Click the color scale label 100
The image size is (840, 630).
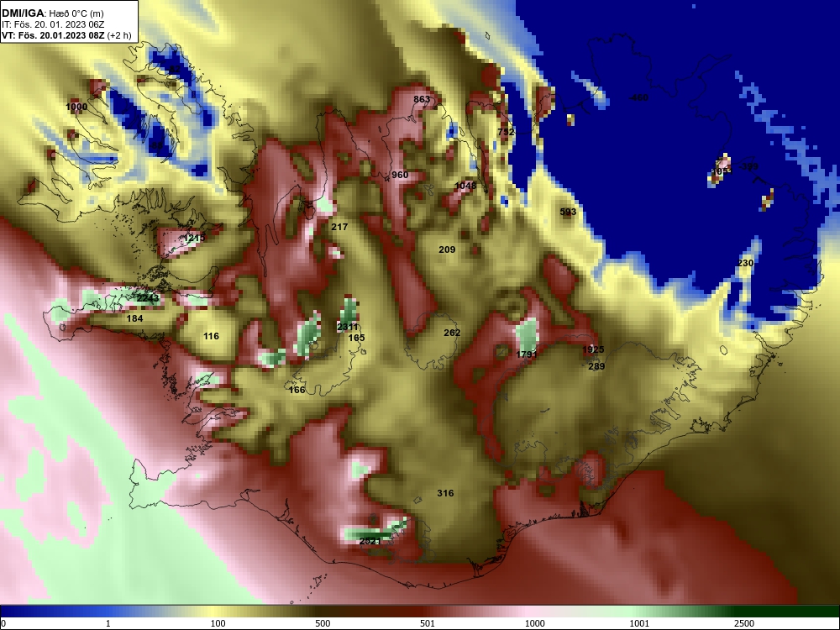tap(218, 623)
